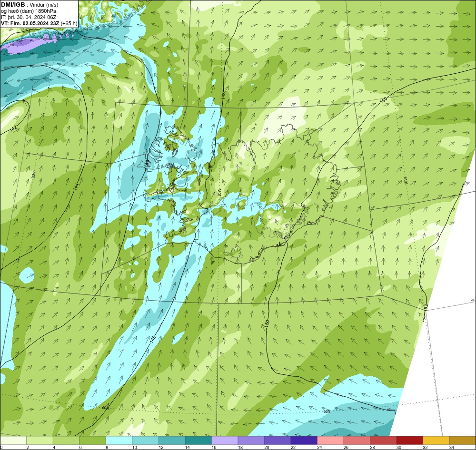Click the legend scale number "16"
Screen dimensions: 476x450
point(214,447)
